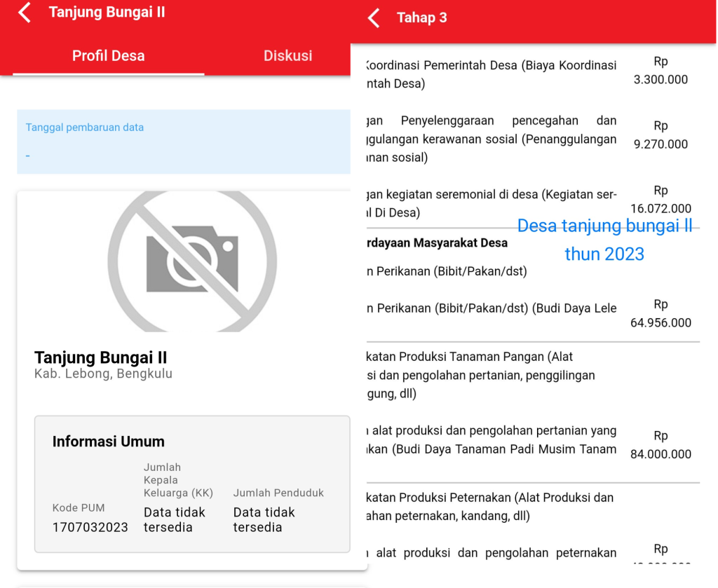This screenshot has height=588, width=718.
Task: Select Penanggulangan kerawanan sosial budget item
Action: pos(491,139)
